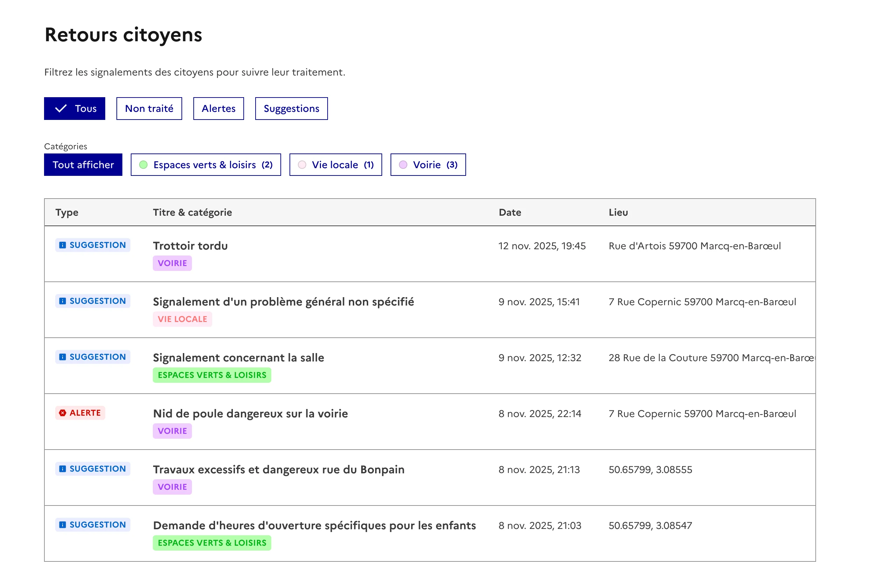872x588 pixels.
Task: Click info icon on Travaux excessifs suggestion badge
Action: click(x=63, y=469)
